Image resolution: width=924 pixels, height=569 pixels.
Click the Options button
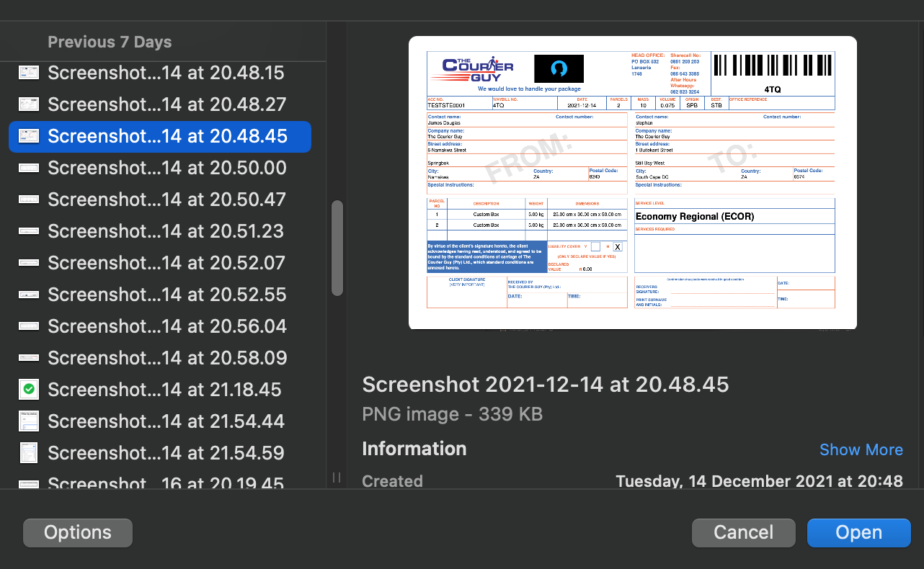point(78,532)
